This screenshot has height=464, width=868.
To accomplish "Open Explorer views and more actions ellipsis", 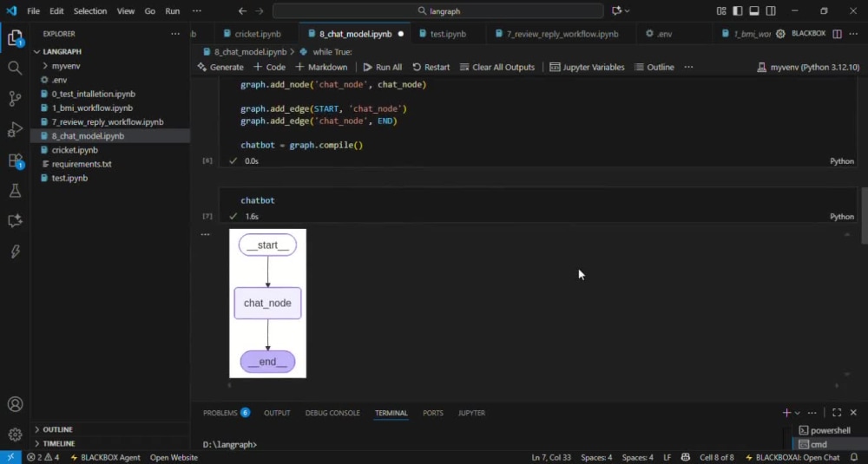I will (x=175, y=34).
